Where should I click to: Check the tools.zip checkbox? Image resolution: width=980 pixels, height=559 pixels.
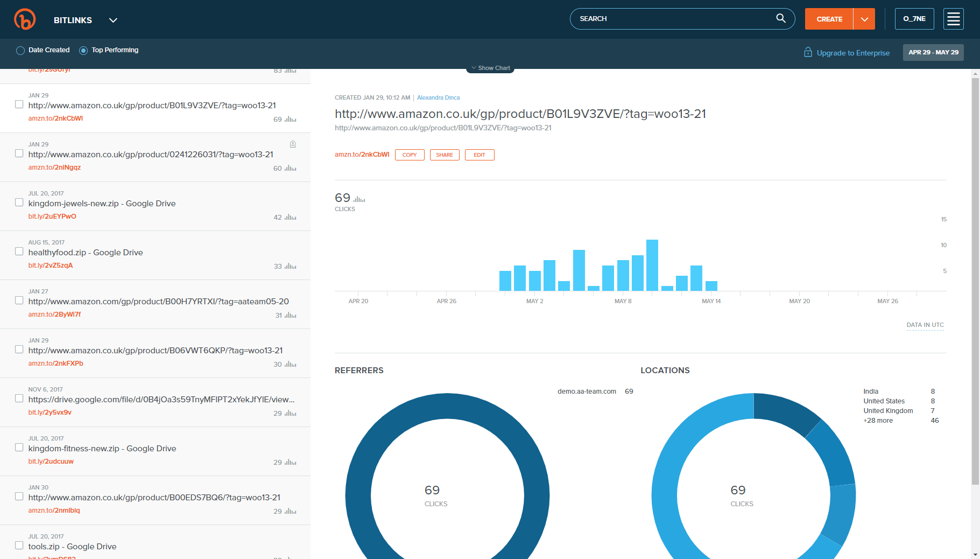pyautogui.click(x=19, y=545)
